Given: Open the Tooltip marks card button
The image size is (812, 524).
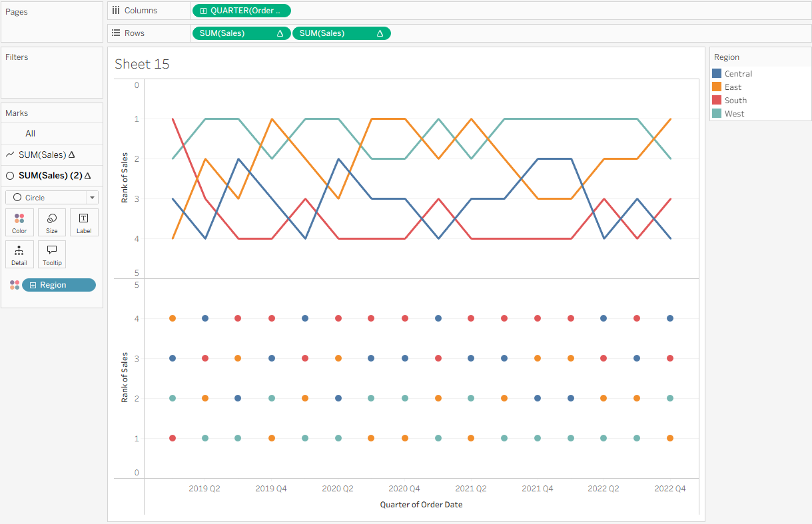Looking at the screenshot, I should pyautogui.click(x=51, y=254).
